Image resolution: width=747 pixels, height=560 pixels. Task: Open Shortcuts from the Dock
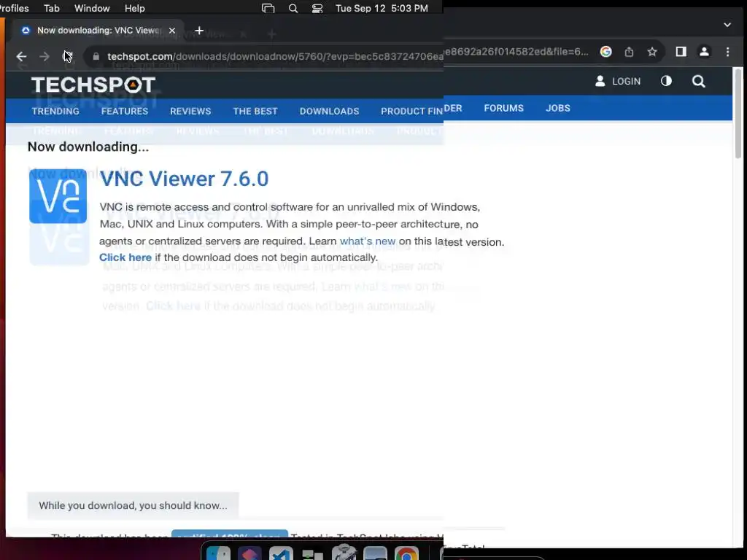pyautogui.click(x=249, y=554)
